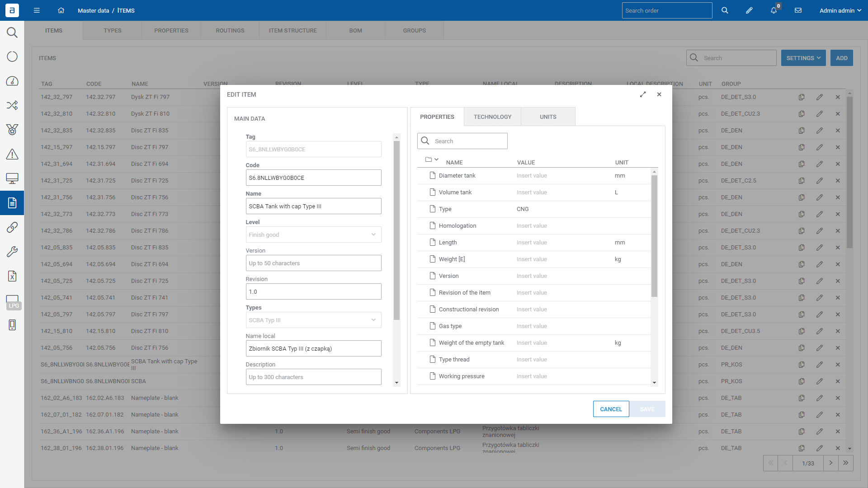Click the Name input field in edit dialog

[313, 206]
